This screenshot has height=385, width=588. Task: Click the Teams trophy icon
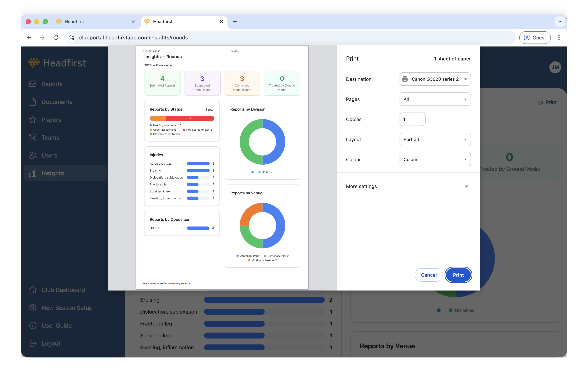(33, 137)
